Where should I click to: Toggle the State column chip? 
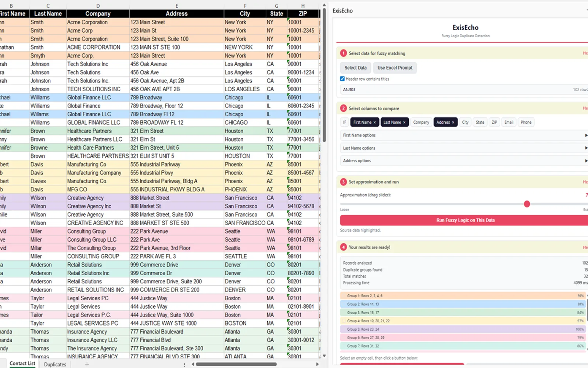pyautogui.click(x=480, y=123)
